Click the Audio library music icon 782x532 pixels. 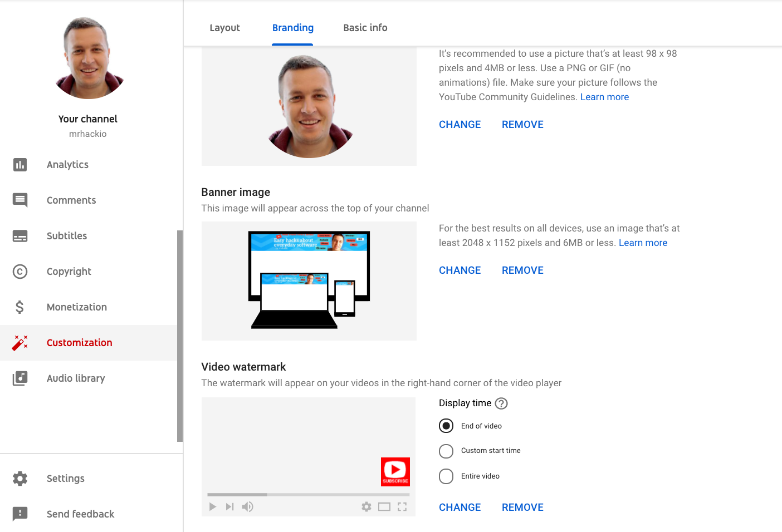tap(20, 378)
